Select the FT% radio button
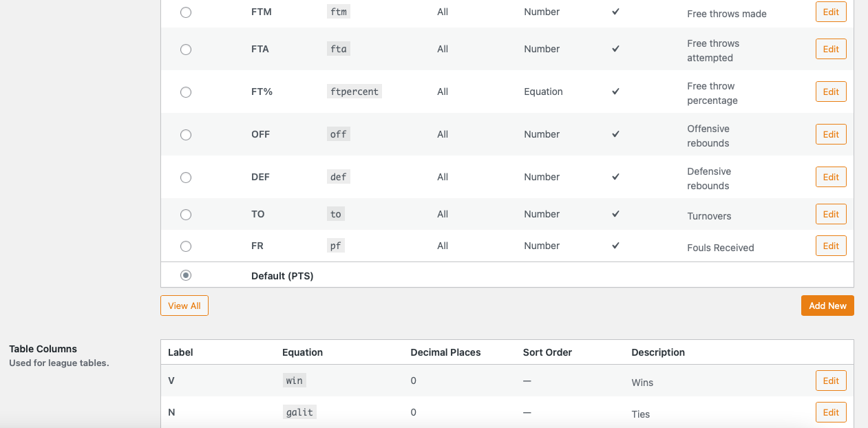Screen dimensions: 868x428 (x=186, y=92)
